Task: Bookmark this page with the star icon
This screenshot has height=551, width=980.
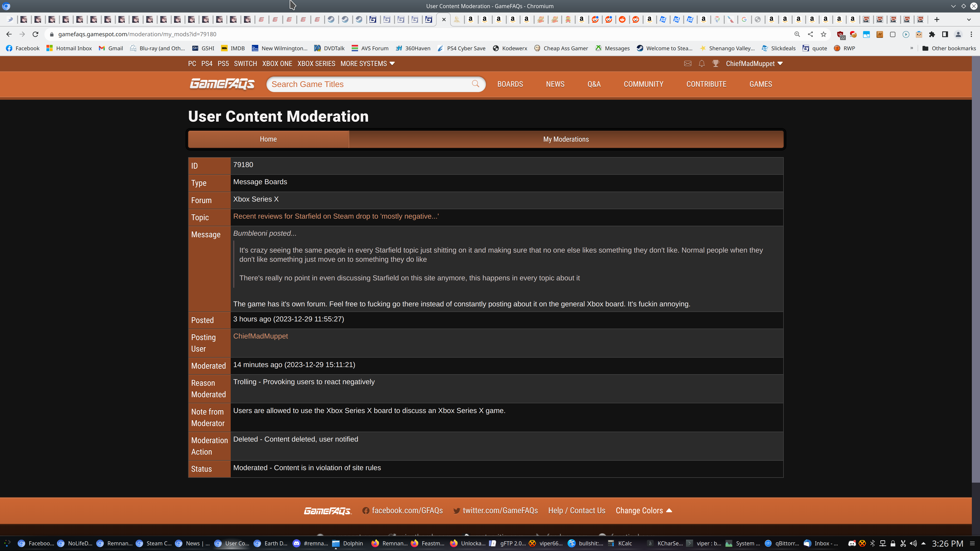Action: tap(823, 34)
